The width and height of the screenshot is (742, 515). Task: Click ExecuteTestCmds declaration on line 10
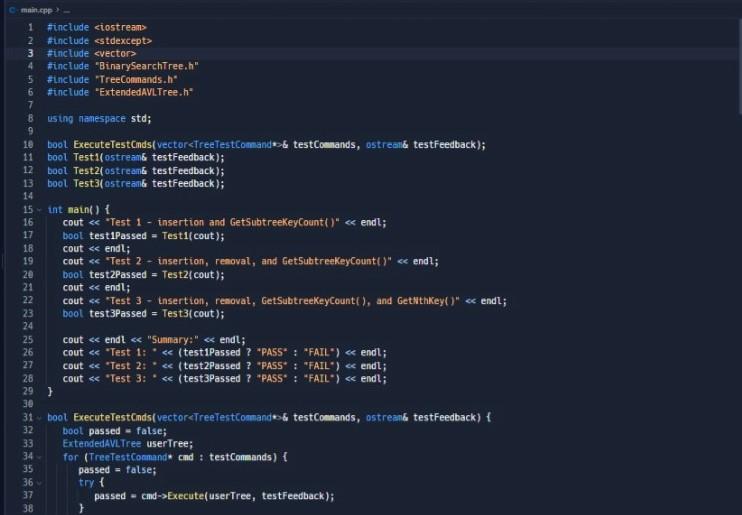pyautogui.click(x=113, y=144)
